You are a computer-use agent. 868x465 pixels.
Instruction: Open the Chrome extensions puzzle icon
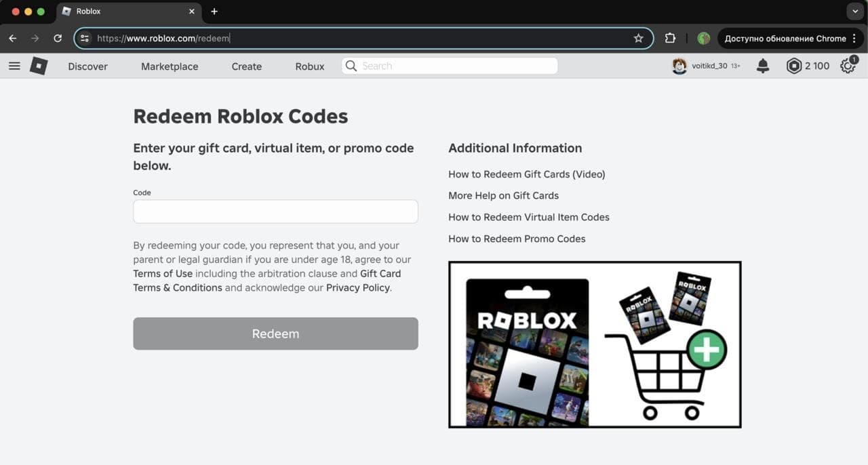(670, 39)
